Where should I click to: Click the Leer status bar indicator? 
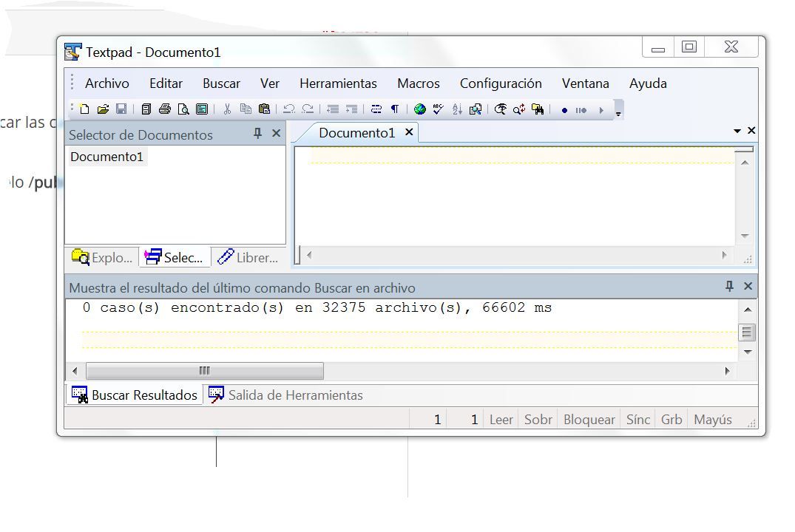pos(501,420)
